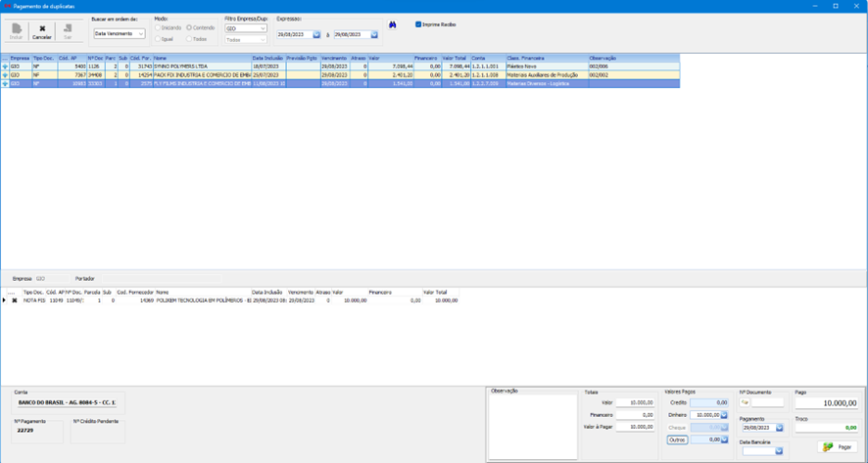Click the Nome column header
868x463 pixels.
coord(201,58)
